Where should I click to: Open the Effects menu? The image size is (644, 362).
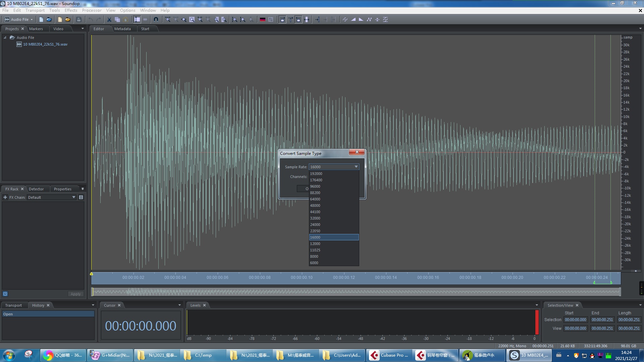[71, 10]
